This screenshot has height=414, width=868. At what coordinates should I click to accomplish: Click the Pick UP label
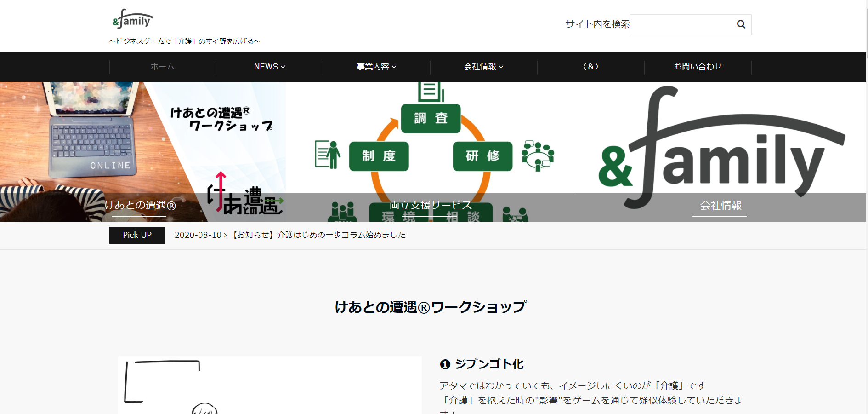click(x=137, y=235)
